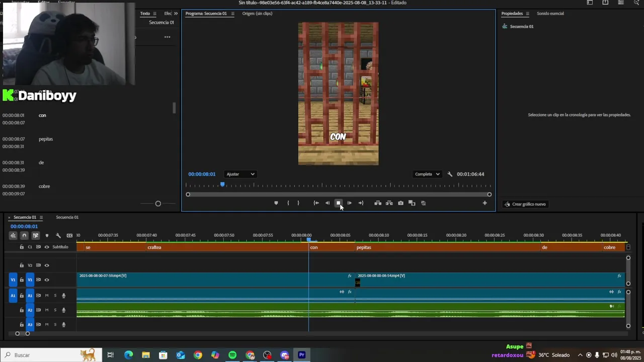This screenshot has height=362, width=644.
Task: Click the Comparison View button
Action: (412, 203)
